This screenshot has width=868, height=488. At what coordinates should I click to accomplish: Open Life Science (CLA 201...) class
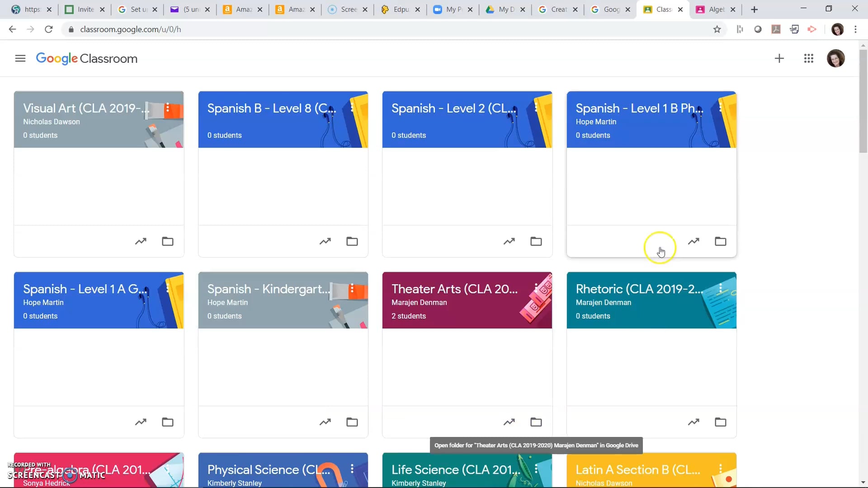(456, 470)
